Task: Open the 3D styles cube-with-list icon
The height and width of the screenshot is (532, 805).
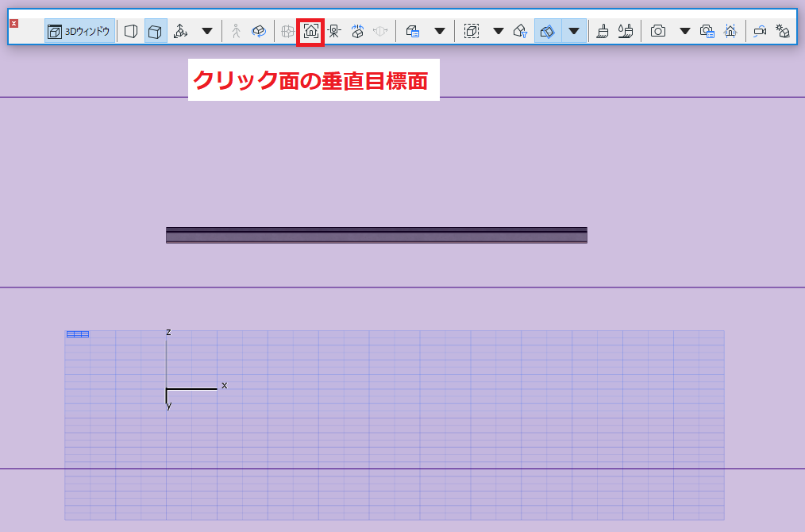Action: click(413, 31)
